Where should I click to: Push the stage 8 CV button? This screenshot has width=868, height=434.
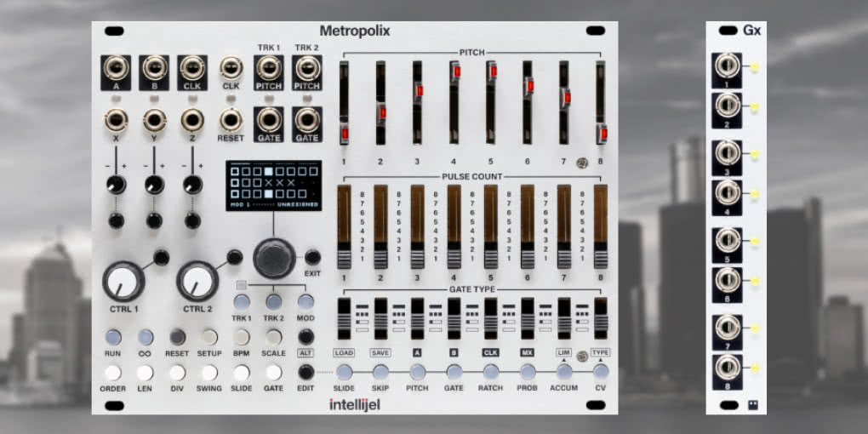601,372
